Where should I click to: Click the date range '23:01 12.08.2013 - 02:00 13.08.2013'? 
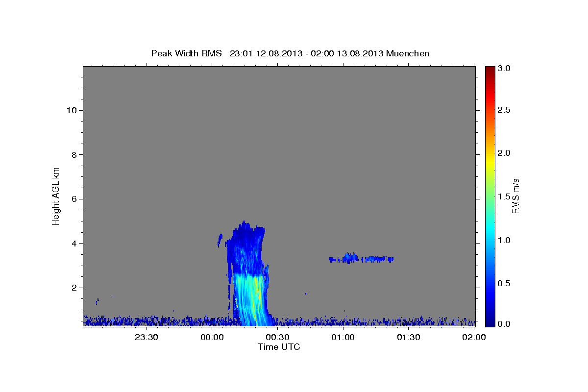(307, 53)
